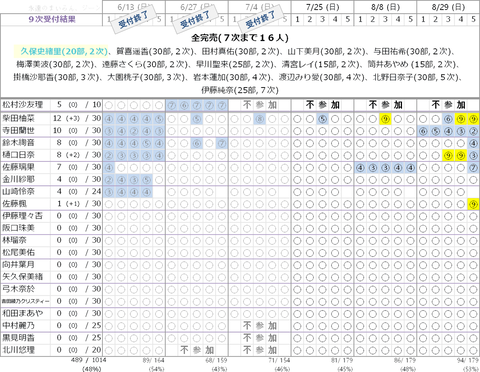This screenshot has width=480, height=372.
Task: Select the 向井葉月 row name
Action: pyautogui.click(x=18, y=265)
